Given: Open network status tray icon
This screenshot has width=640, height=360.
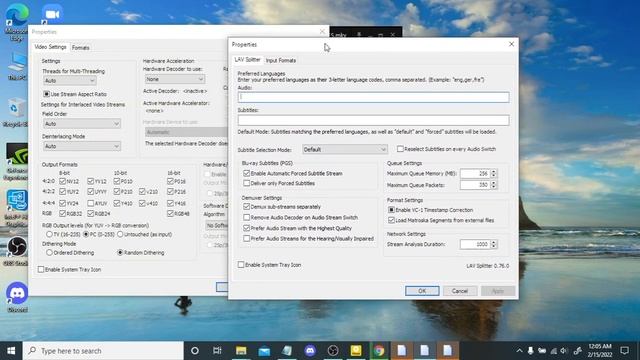Looking at the screenshot, I should tap(553, 351).
